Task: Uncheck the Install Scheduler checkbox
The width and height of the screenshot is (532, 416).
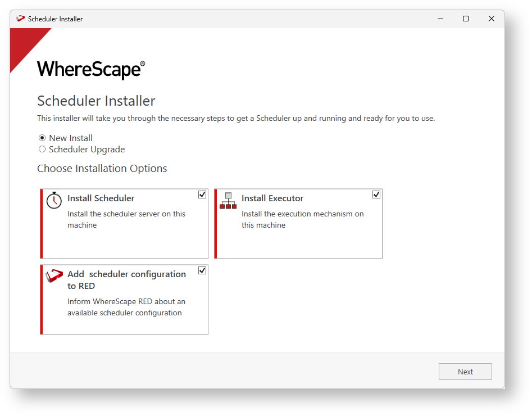Action: tap(202, 195)
